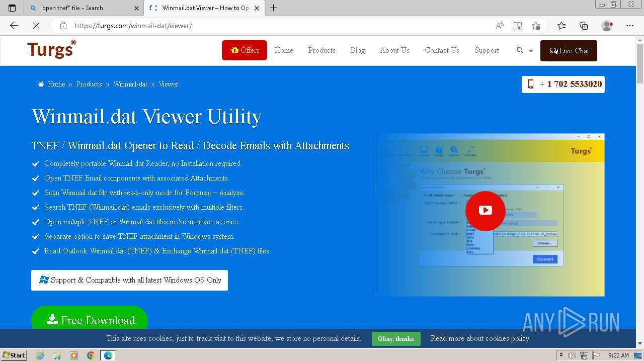Open Support menu item

(x=487, y=50)
